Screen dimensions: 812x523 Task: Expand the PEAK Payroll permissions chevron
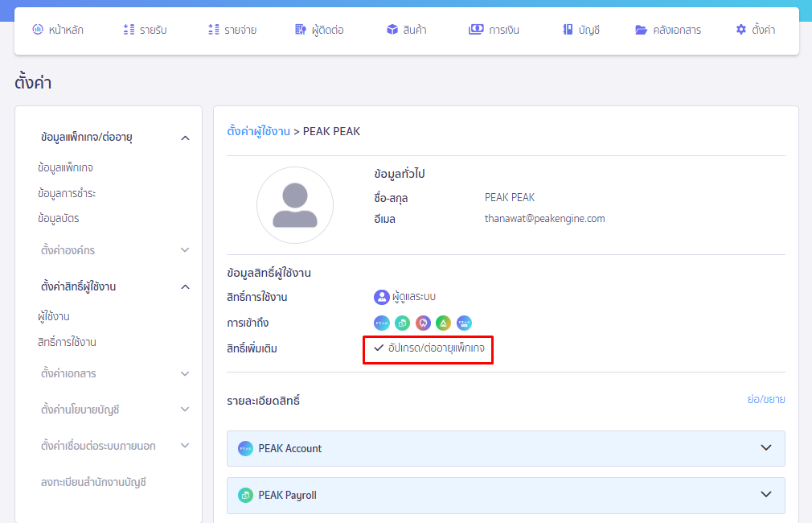click(766, 495)
